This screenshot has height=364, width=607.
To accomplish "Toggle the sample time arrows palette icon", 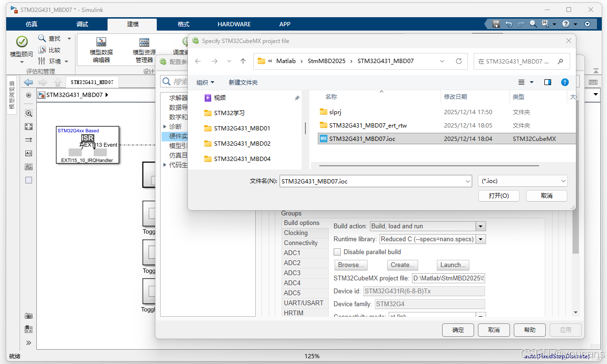I will (29, 140).
